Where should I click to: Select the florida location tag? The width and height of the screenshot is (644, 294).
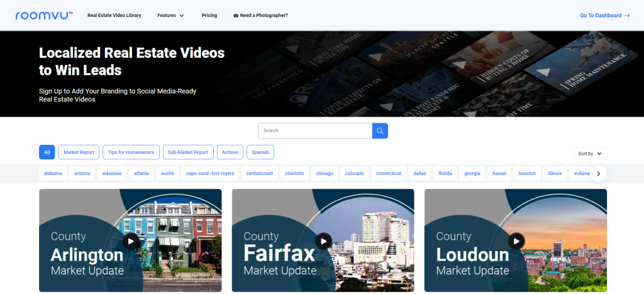pos(445,173)
